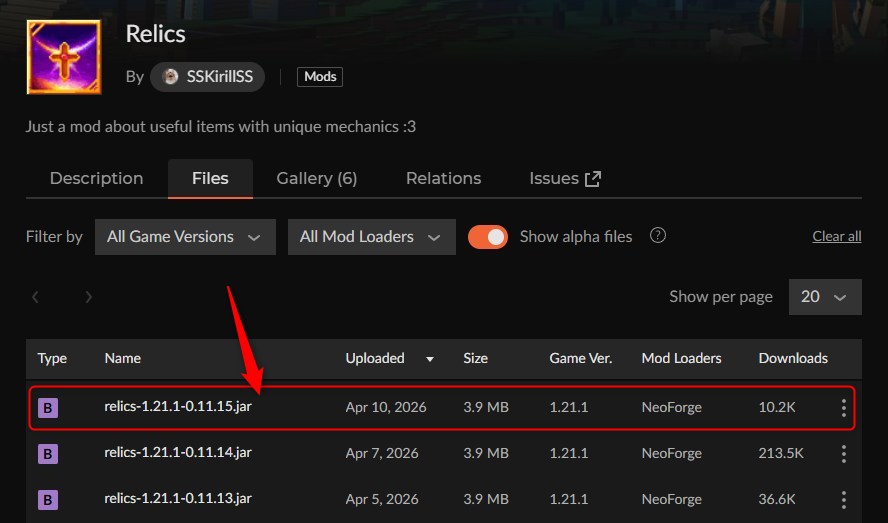The image size is (888, 523).
Task: Expand the All Game Versions dropdown
Action: tap(185, 237)
